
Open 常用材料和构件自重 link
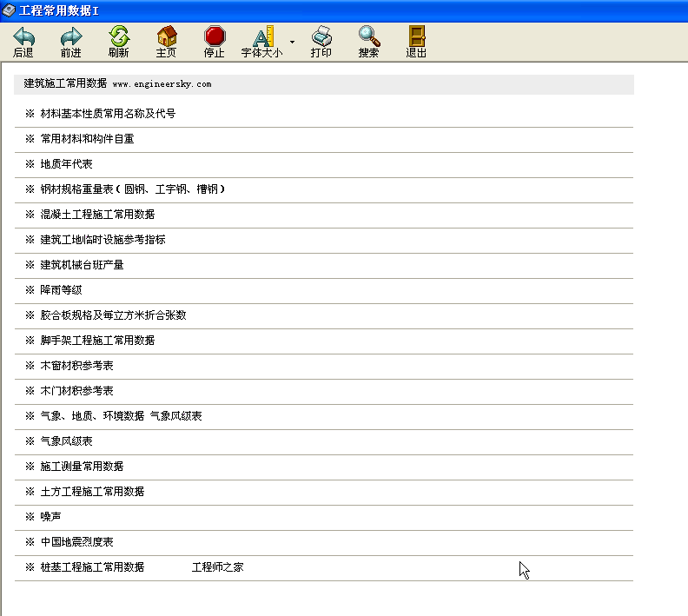point(88,139)
